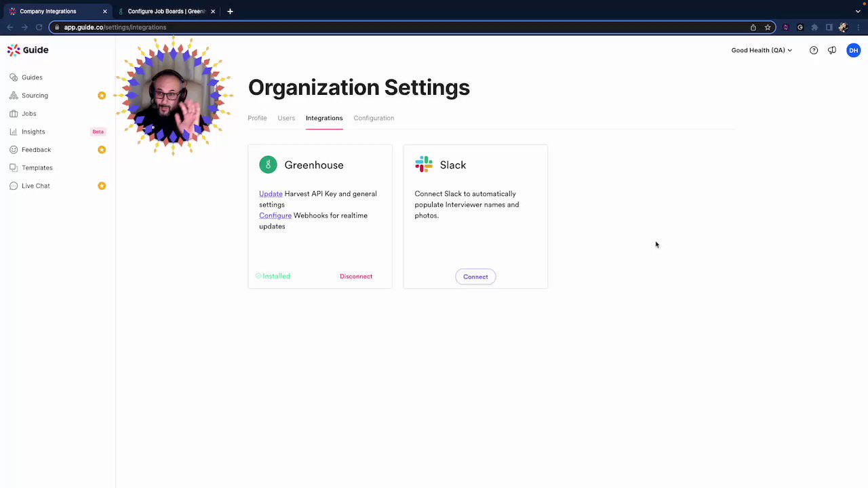Open the Extensions puzzle icon

point(814,27)
